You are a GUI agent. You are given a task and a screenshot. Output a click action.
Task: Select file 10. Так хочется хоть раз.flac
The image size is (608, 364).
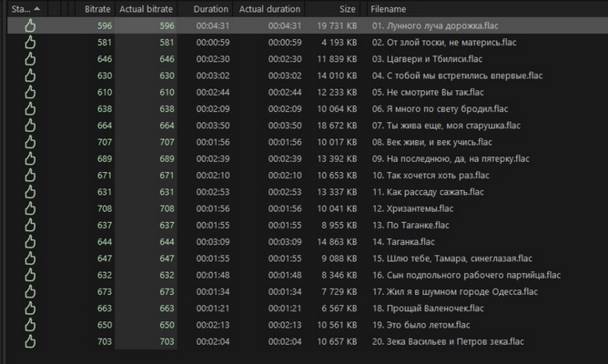click(431, 176)
